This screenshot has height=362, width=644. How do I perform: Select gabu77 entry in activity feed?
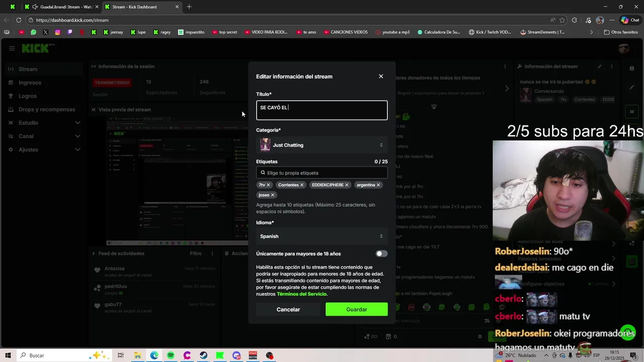(154, 307)
